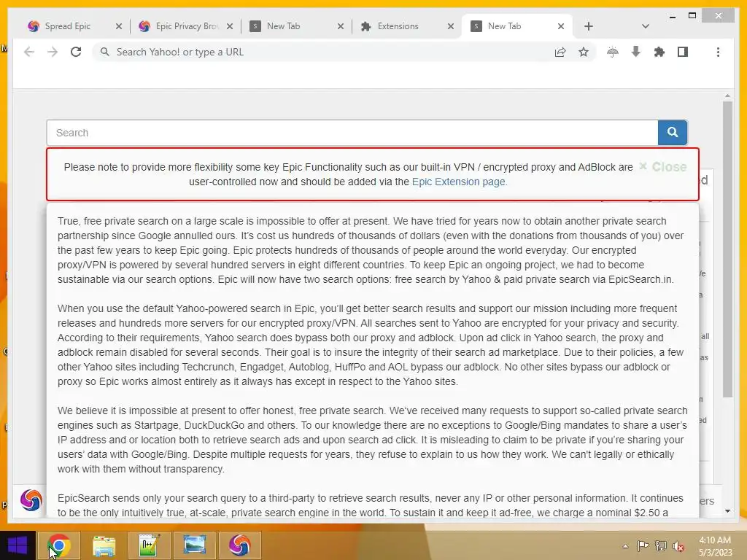This screenshot has height=560, width=747.
Task: Click the vertical scrollbar thumb
Action: pos(727,249)
